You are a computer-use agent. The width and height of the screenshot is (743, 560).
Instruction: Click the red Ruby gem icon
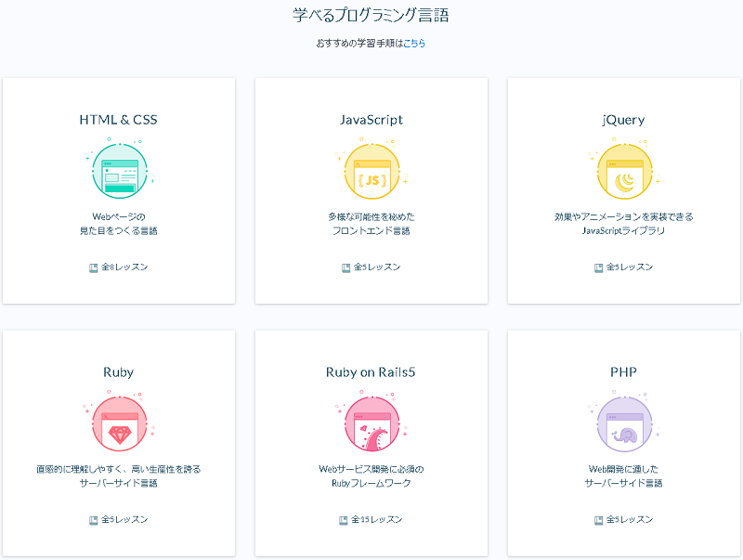pos(120,423)
